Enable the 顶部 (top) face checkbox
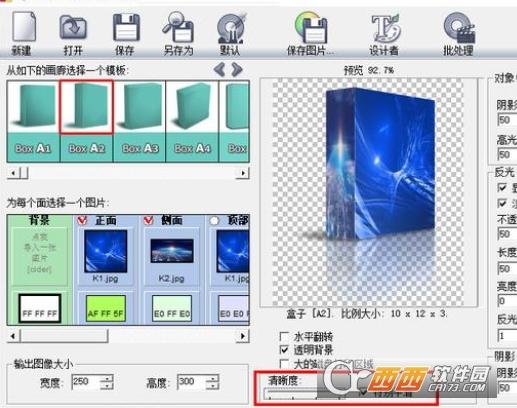517x408 pixels. (x=214, y=221)
